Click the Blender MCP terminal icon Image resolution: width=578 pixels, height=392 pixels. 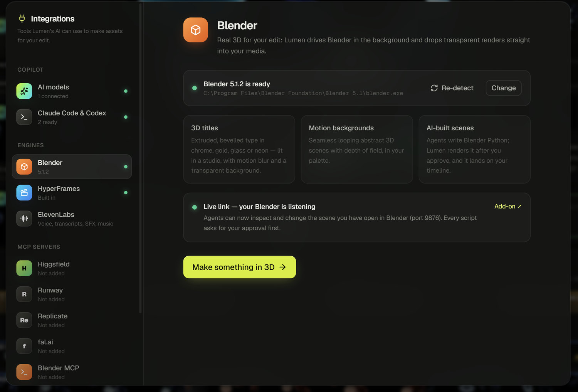point(24,372)
